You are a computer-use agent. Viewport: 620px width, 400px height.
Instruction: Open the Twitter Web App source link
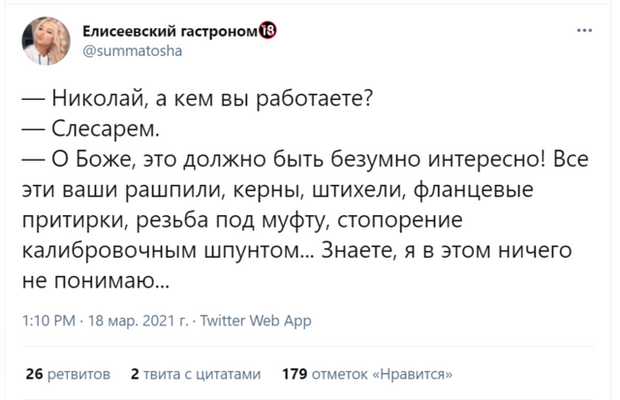(256, 321)
